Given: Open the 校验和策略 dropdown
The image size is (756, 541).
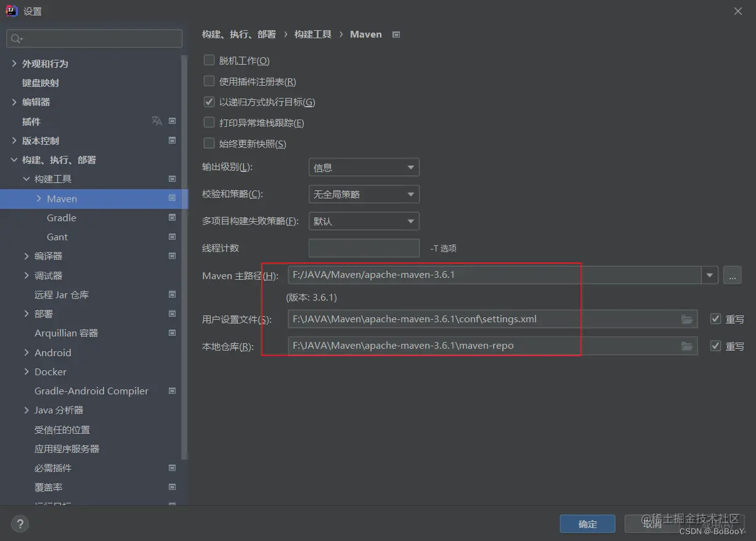Looking at the screenshot, I should [364, 194].
